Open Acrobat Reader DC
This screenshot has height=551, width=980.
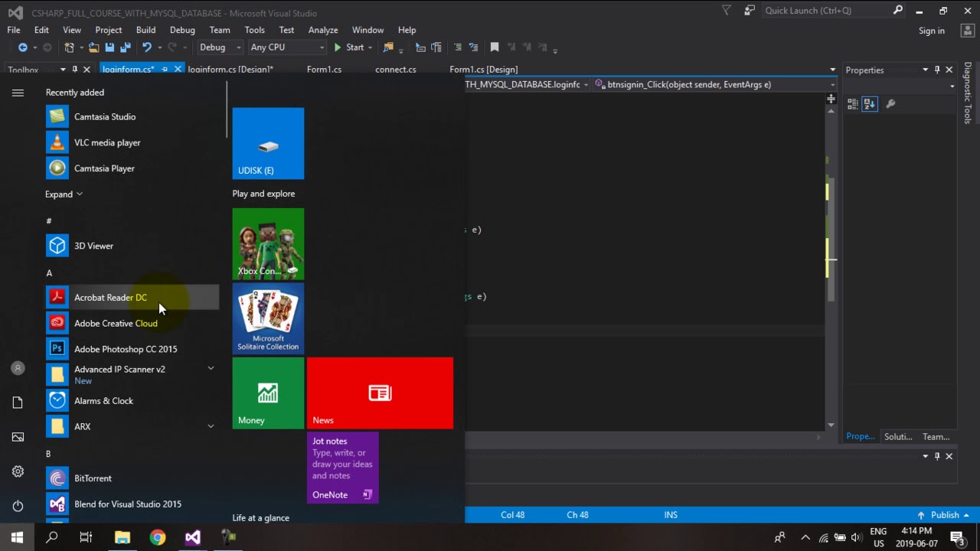click(132, 298)
